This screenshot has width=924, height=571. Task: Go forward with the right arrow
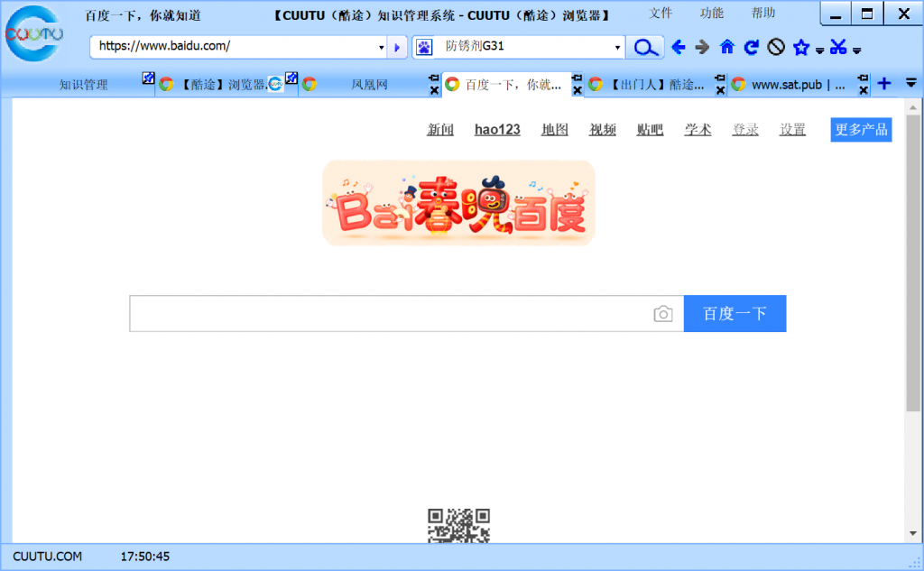click(x=702, y=47)
